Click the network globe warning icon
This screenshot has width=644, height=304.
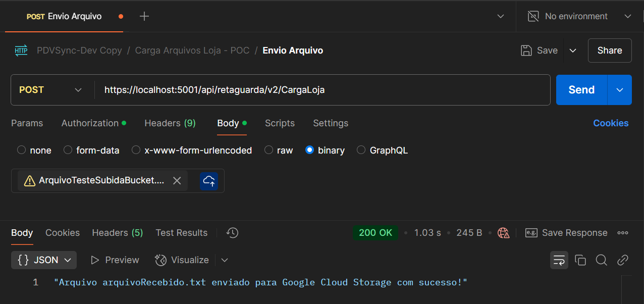point(503,233)
